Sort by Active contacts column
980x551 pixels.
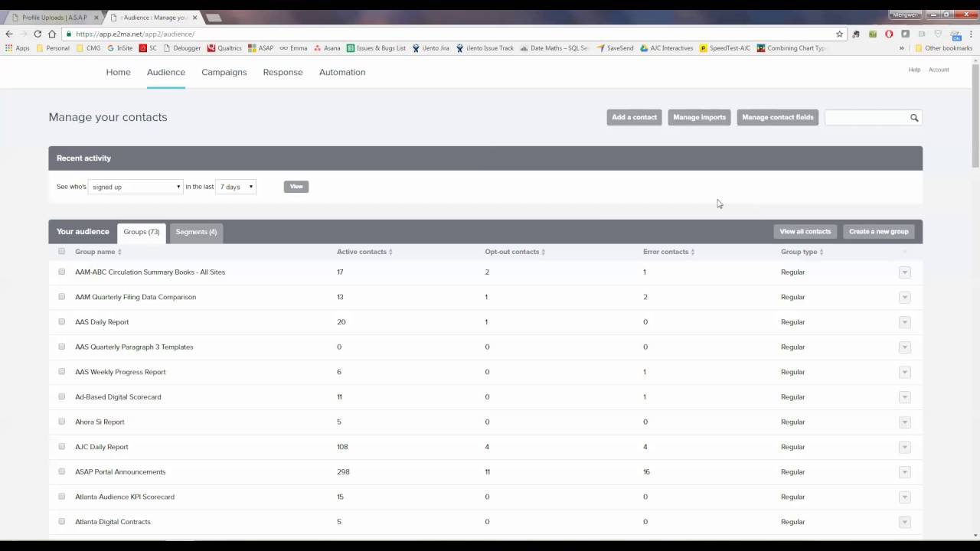[364, 252]
